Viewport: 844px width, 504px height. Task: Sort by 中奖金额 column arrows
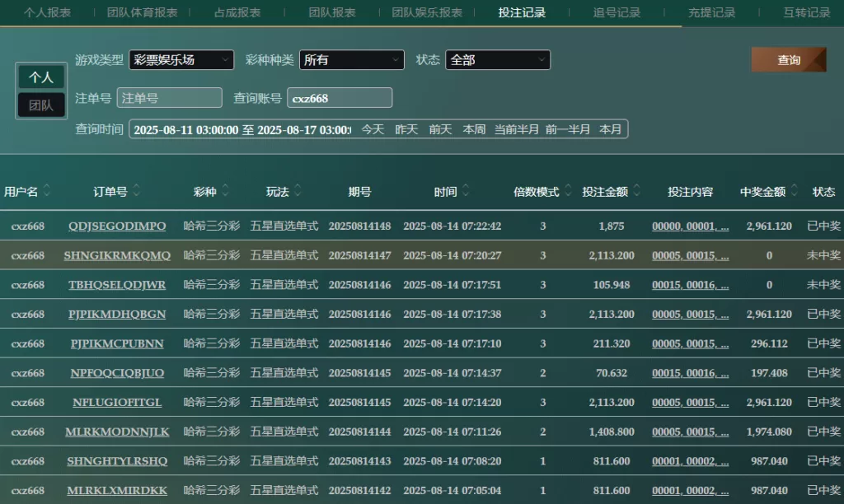(794, 190)
